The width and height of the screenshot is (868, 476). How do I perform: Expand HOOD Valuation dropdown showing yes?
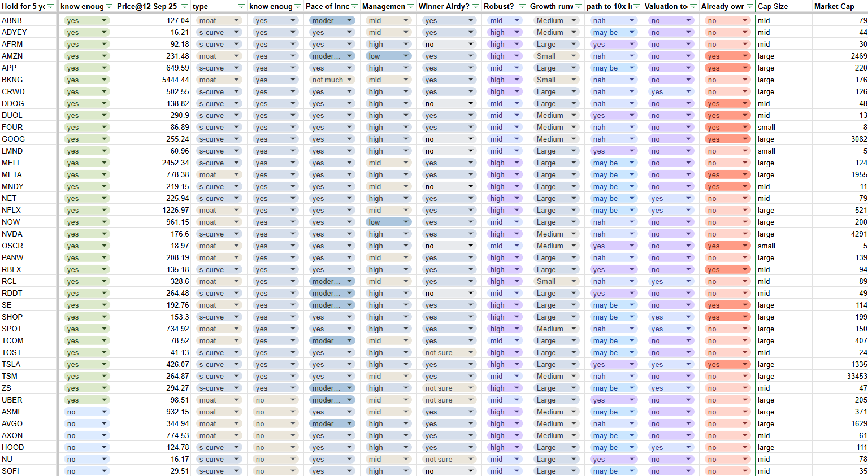point(688,447)
